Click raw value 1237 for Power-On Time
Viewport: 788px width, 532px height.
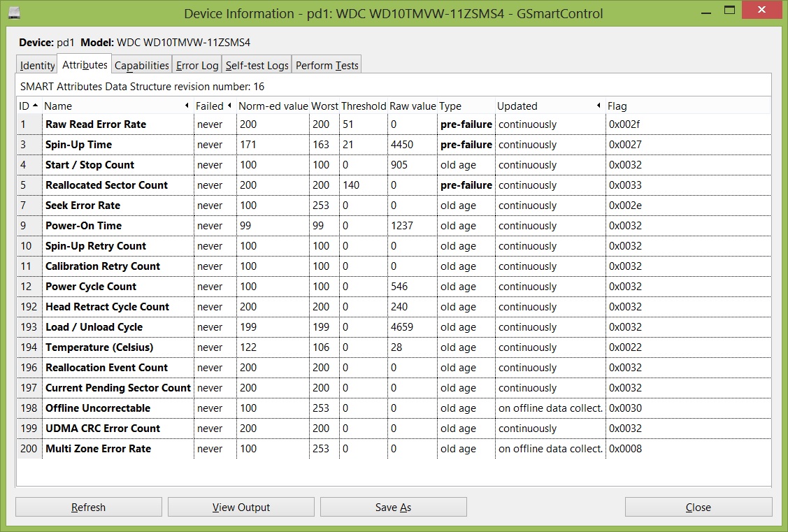(x=402, y=226)
